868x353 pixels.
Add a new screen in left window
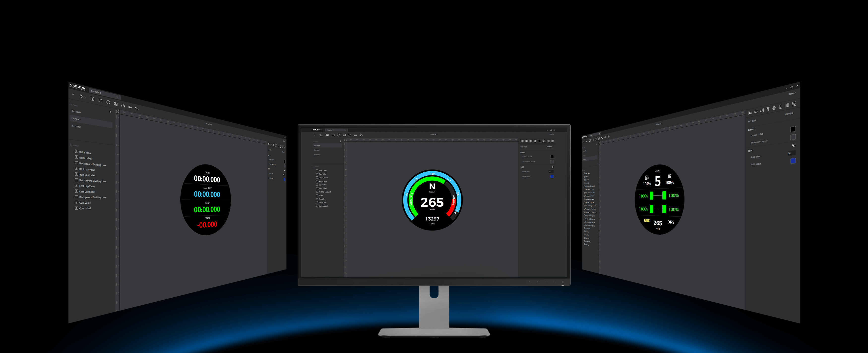111,112
